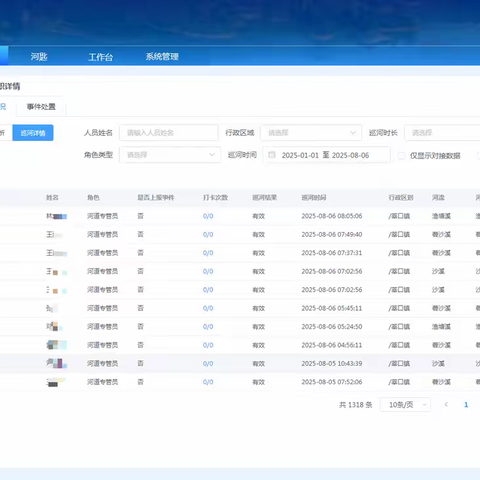Screen dimensions: 480x480
Task: Click the 打卡次数 column header
Action: (215, 198)
